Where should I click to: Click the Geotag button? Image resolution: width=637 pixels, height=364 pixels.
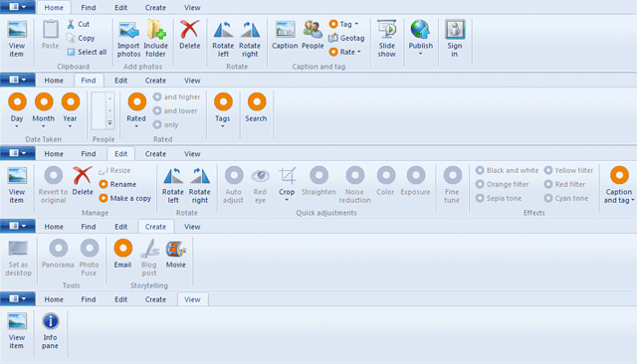pyautogui.click(x=346, y=38)
